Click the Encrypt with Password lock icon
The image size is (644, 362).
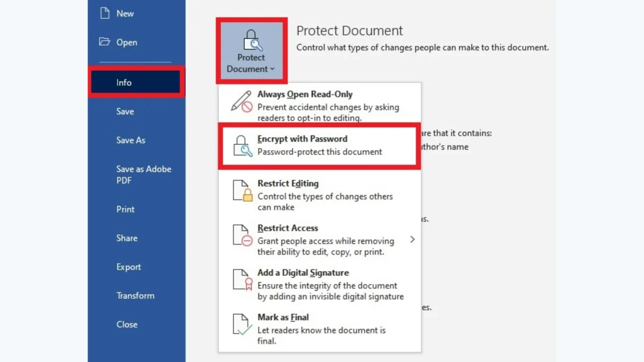pos(242,145)
